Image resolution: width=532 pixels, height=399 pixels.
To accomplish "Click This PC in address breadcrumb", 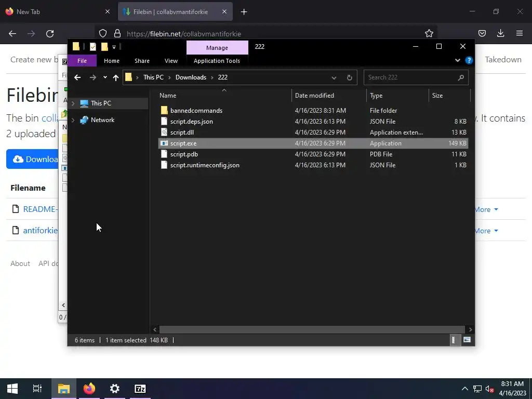I will 153,77.
